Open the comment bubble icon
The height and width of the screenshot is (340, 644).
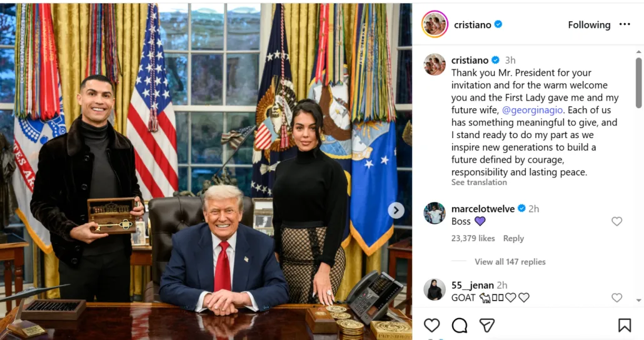coord(460,325)
